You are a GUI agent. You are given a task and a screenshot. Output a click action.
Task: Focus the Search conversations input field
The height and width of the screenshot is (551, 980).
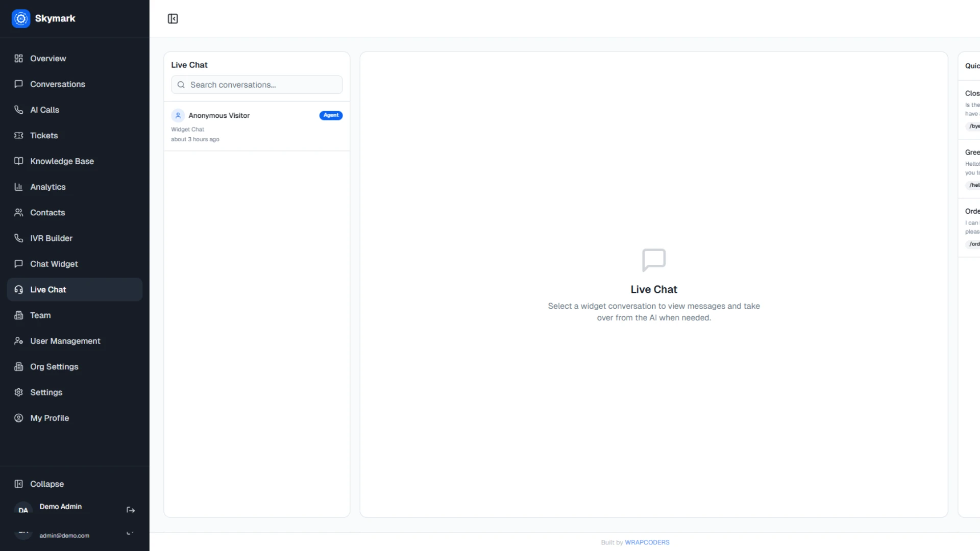257,85
